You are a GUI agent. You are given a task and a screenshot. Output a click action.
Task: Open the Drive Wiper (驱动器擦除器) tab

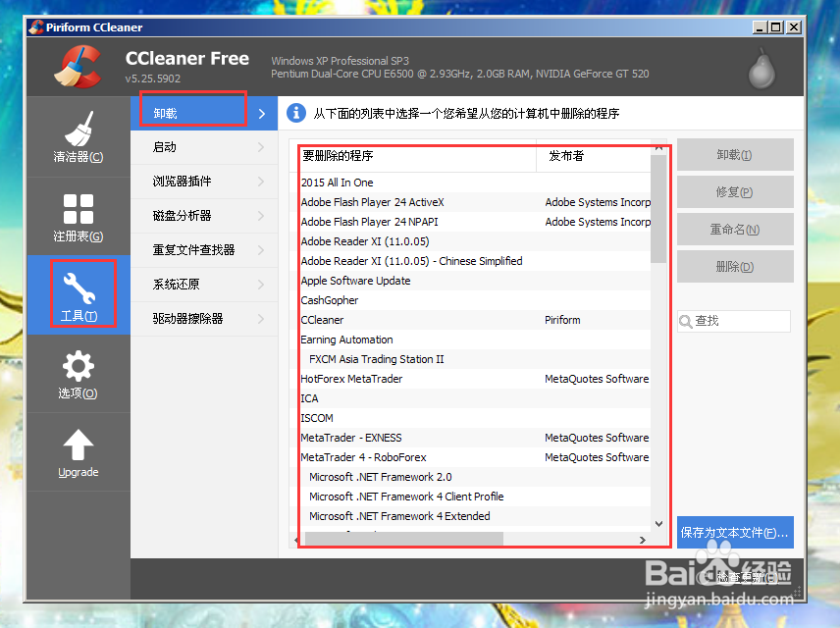click(204, 319)
